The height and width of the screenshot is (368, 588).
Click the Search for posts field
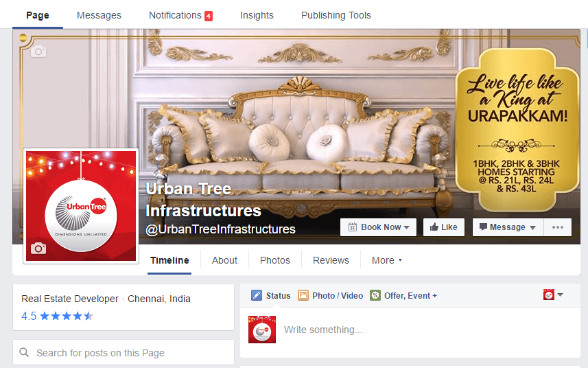point(124,353)
